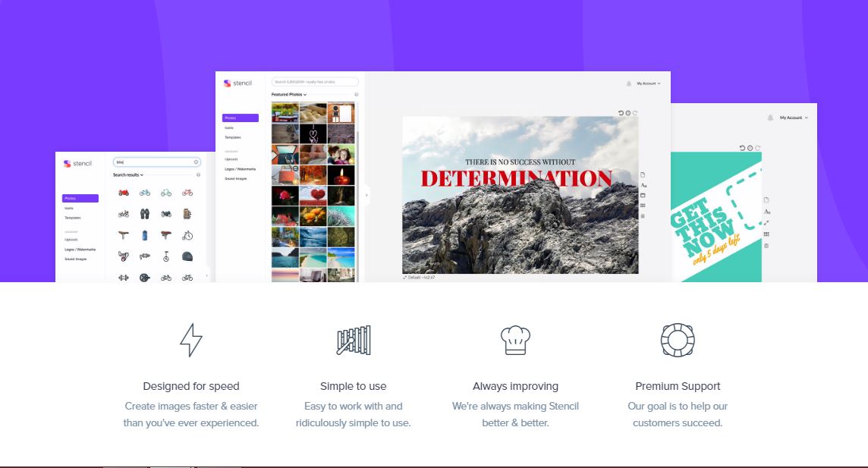868x468 pixels.
Task: Open Uploads in the icon search panel sidebar
Action: [x=71, y=240]
